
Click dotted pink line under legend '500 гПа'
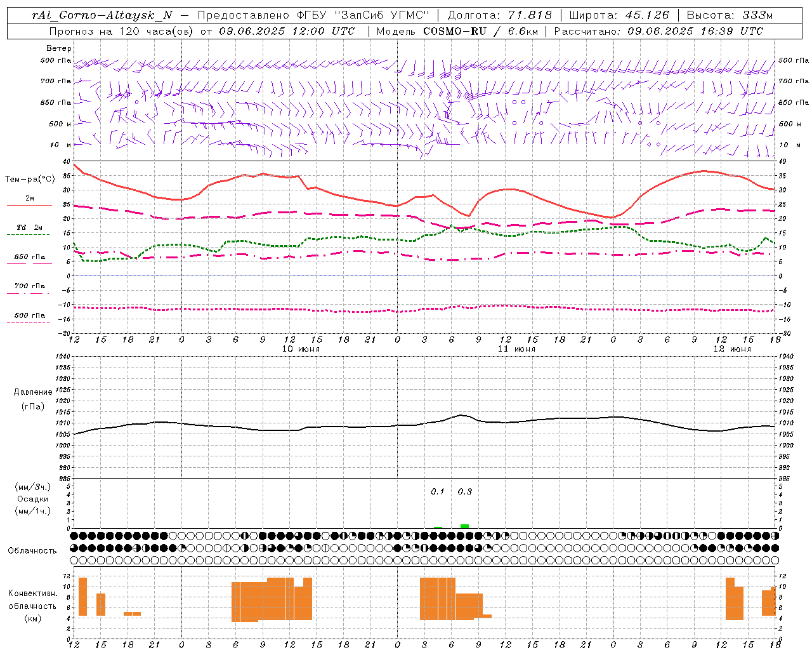coord(29,322)
